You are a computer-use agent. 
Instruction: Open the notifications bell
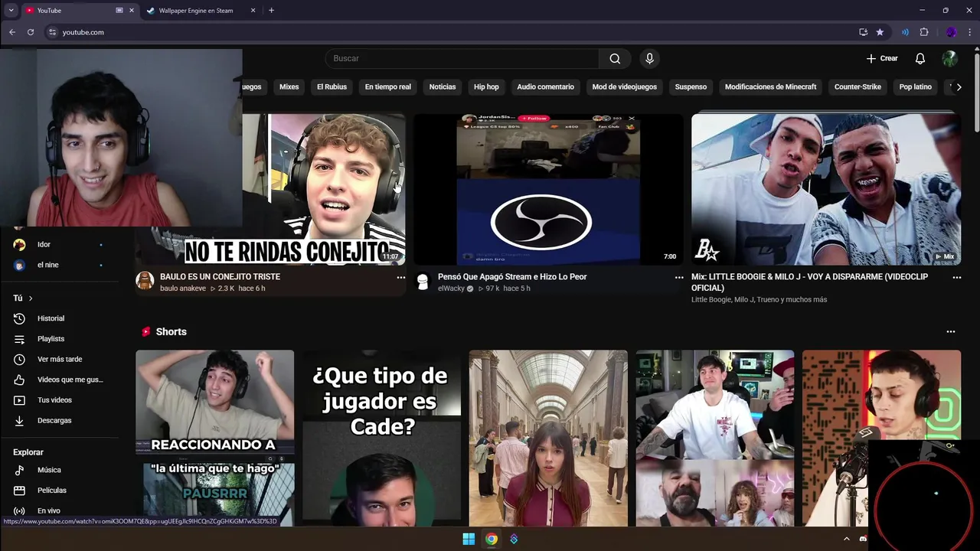(x=920, y=59)
